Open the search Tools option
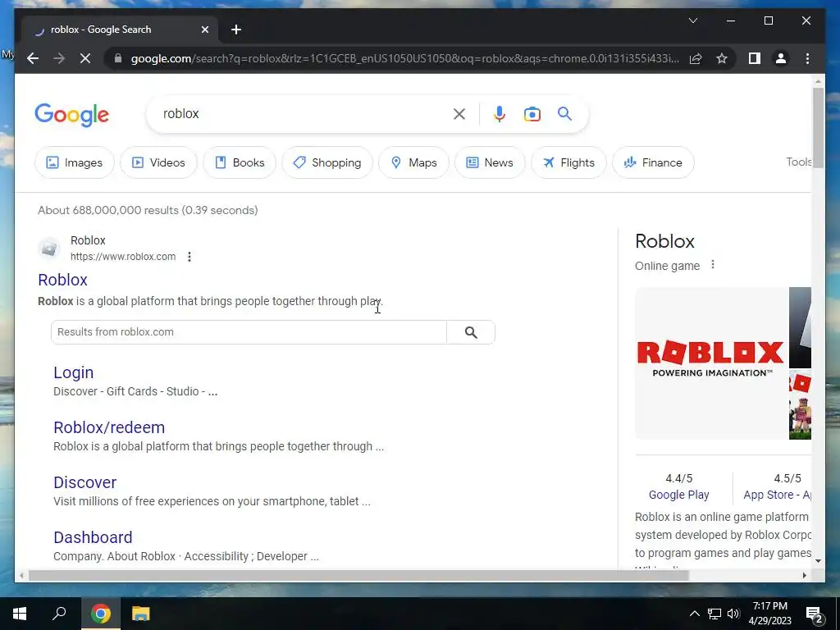Viewport: 840px width, 630px height. click(x=798, y=162)
